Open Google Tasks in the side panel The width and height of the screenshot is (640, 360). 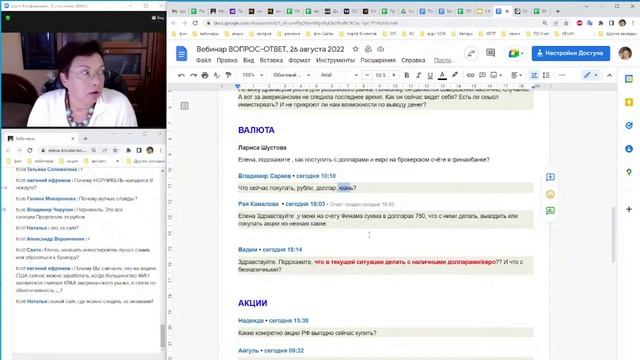[x=629, y=125]
